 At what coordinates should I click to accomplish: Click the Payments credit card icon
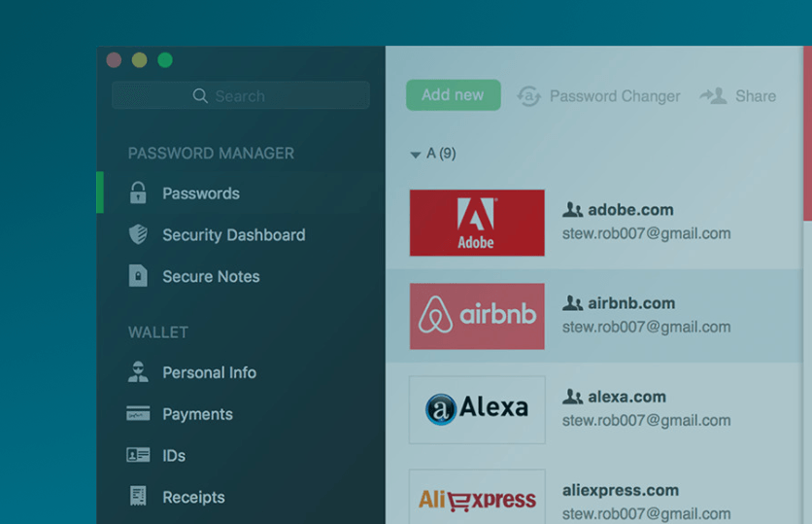pos(138,413)
